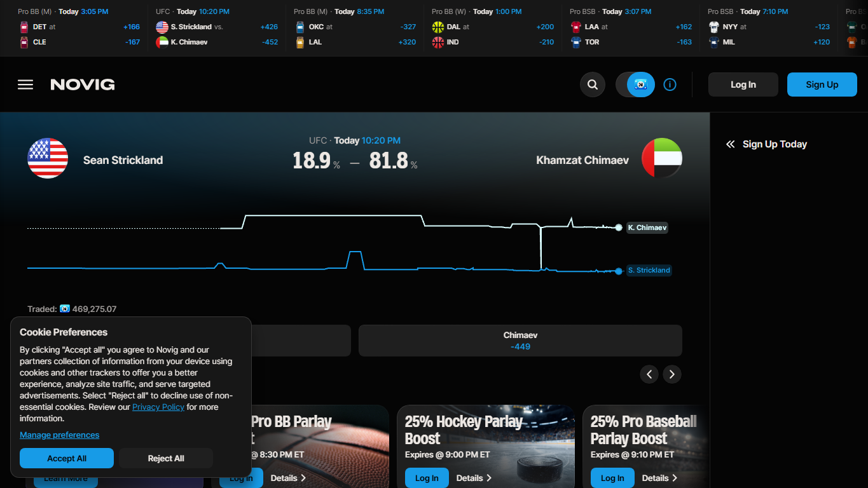Image resolution: width=868 pixels, height=488 pixels.
Task: Reject All cookies
Action: pos(166,458)
